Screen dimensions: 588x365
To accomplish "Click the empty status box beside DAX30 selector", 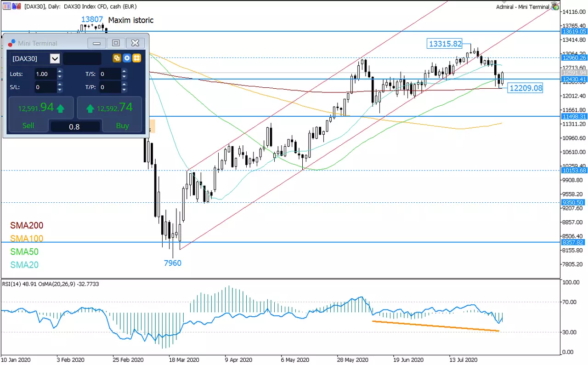I will coord(82,58).
